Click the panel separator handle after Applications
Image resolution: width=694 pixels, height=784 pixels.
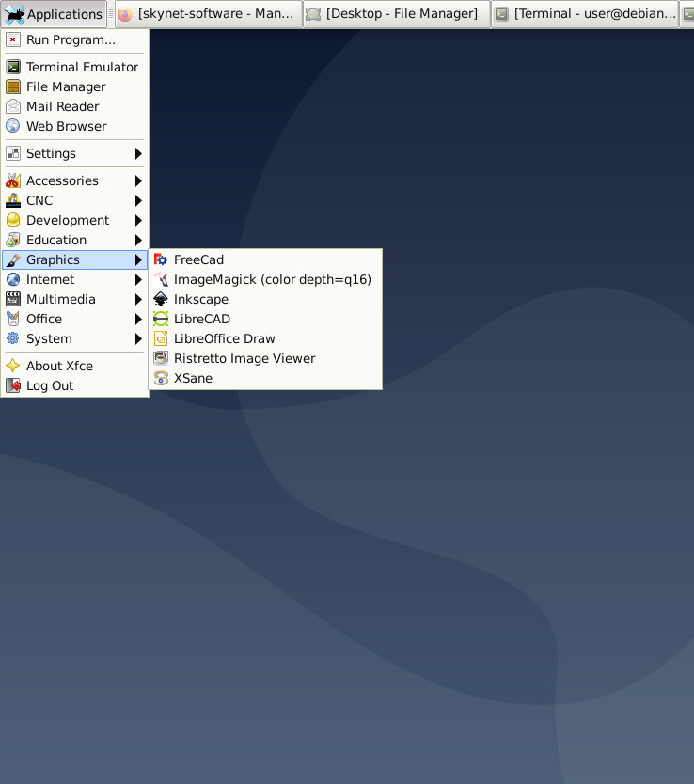click(111, 14)
